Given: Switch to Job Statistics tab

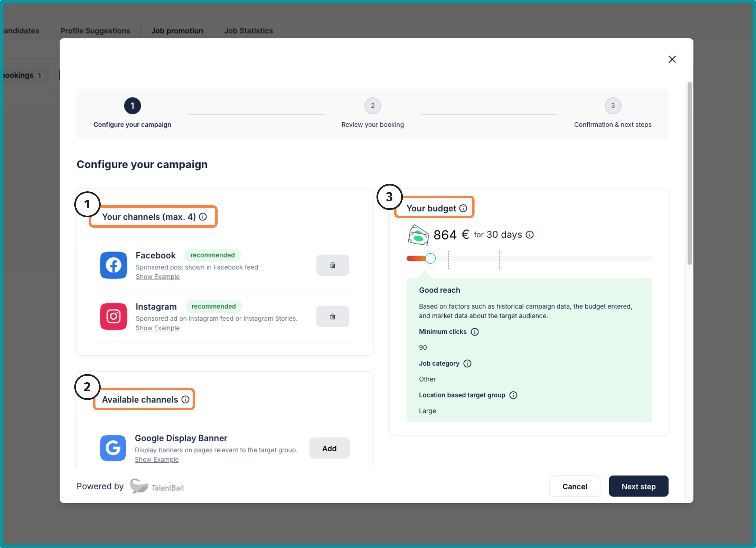Looking at the screenshot, I should (248, 31).
